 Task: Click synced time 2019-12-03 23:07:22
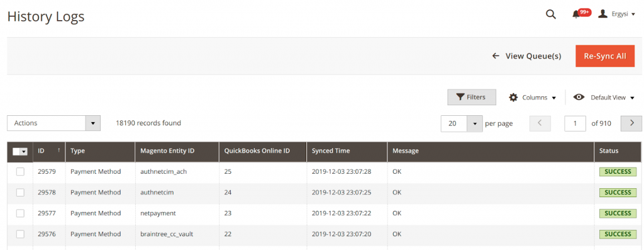[341, 213]
